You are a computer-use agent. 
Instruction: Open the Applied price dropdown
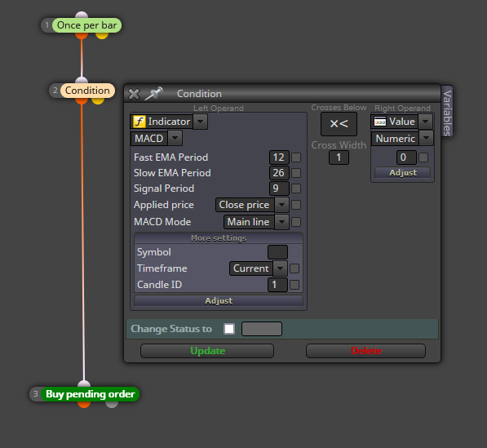click(x=281, y=205)
